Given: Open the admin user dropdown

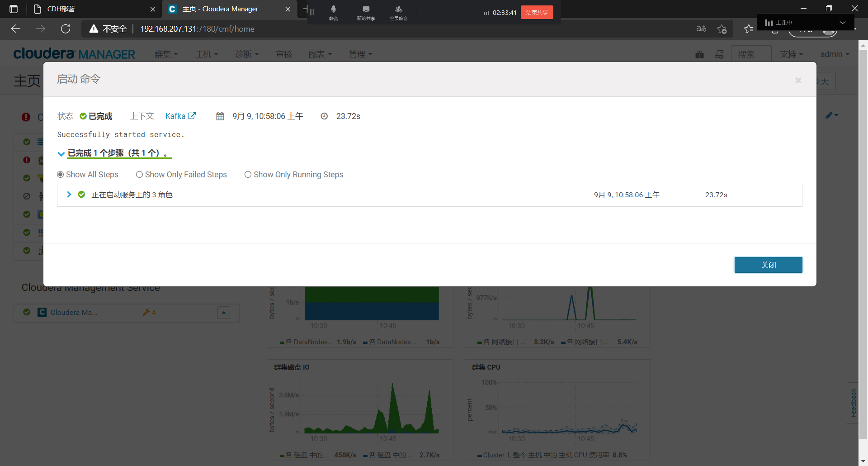Looking at the screenshot, I should tap(835, 54).
